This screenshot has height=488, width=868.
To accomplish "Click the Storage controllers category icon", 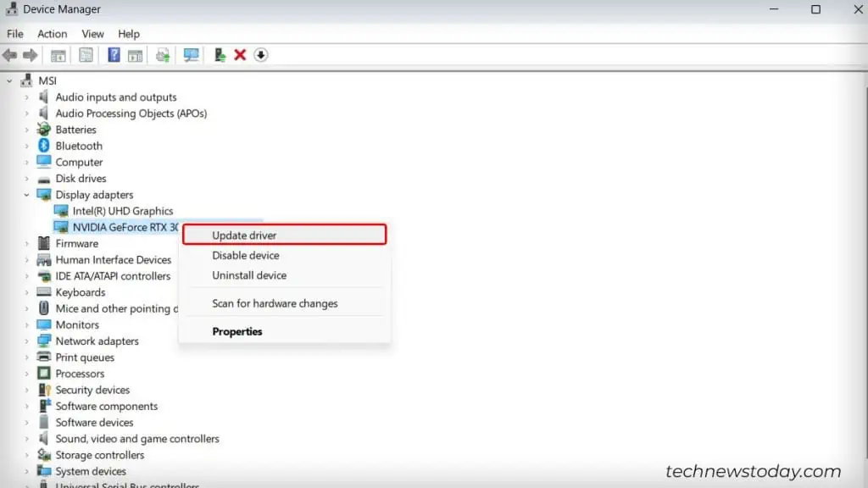I will coord(44,455).
